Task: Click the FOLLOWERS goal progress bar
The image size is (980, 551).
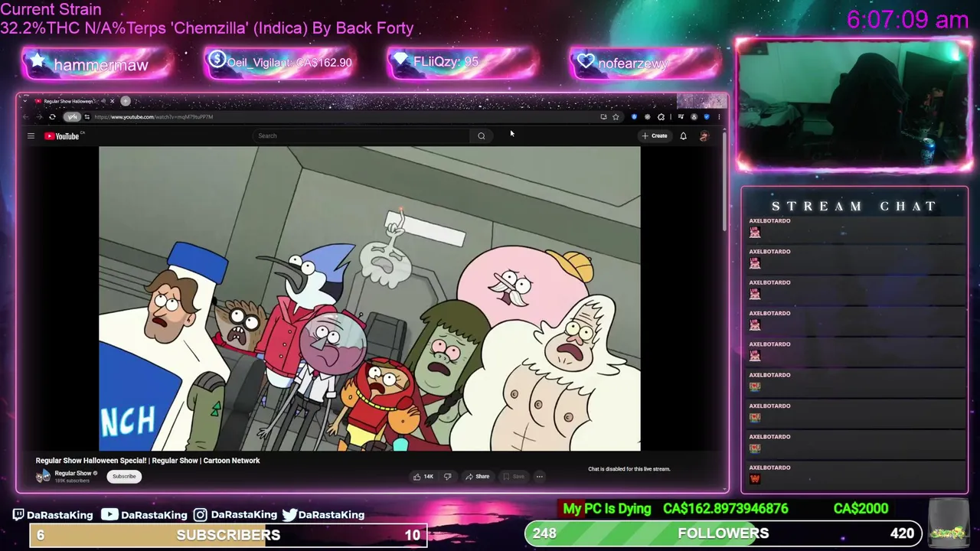Action: coord(724,533)
